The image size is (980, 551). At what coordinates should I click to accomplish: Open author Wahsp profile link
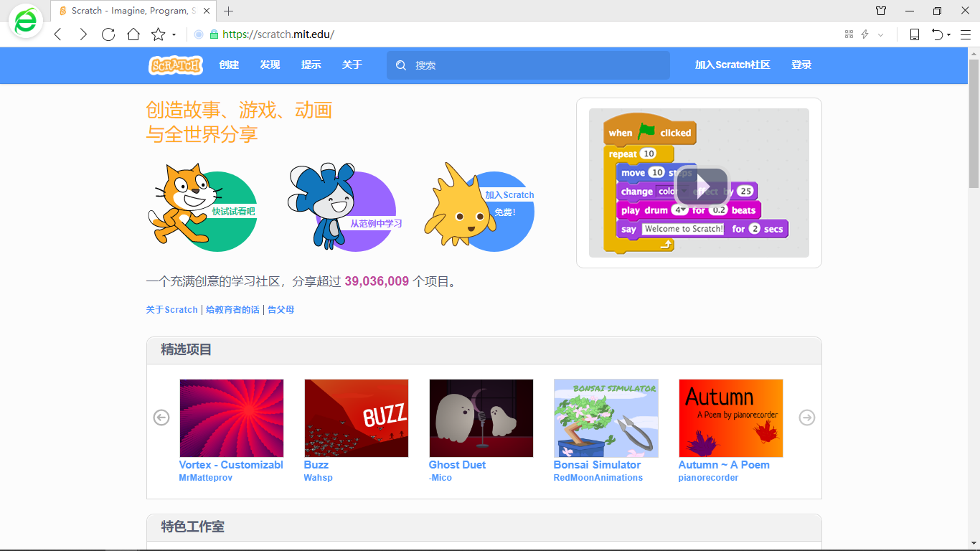(318, 478)
